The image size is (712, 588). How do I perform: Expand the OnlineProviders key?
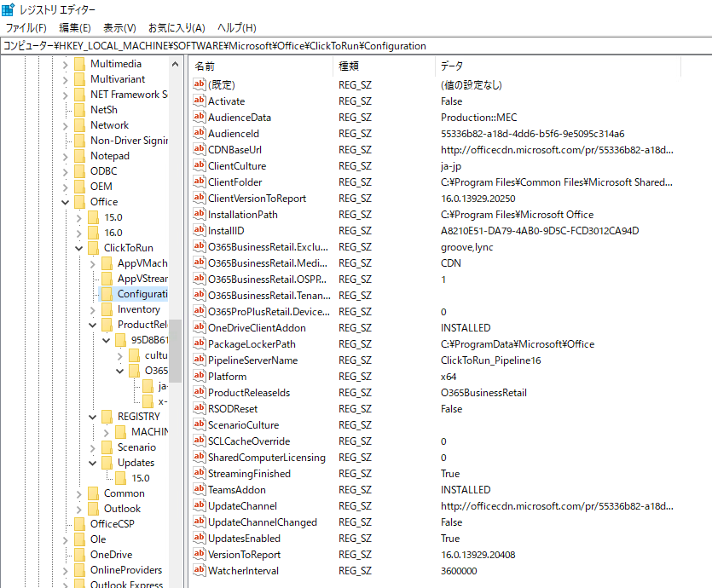coord(66,571)
